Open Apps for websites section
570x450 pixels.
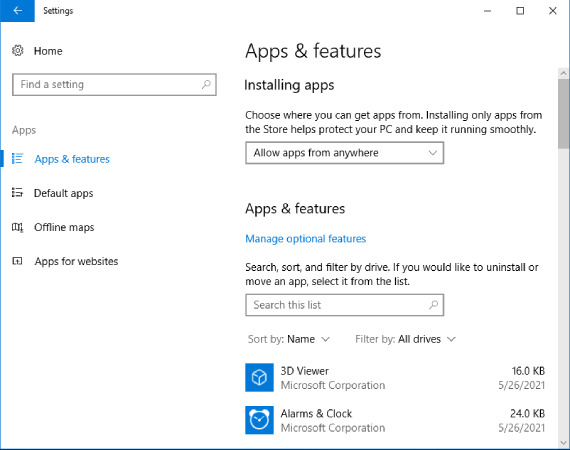[76, 261]
